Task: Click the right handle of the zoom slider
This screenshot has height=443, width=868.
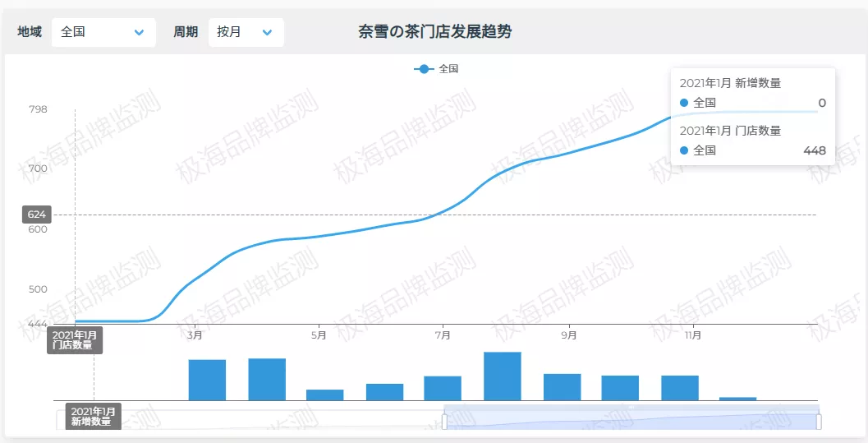Action: [819, 422]
